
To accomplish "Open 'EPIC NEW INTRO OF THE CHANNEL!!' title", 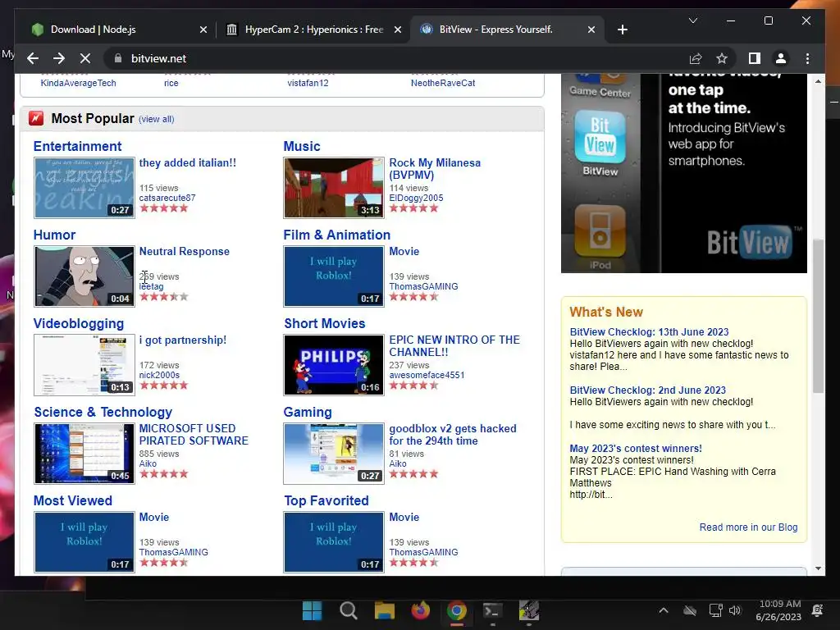I will pos(454,346).
